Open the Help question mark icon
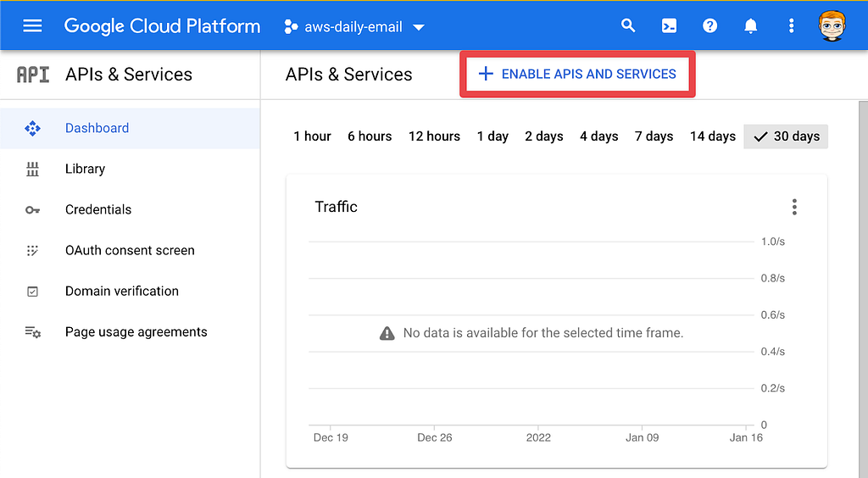 click(x=709, y=26)
